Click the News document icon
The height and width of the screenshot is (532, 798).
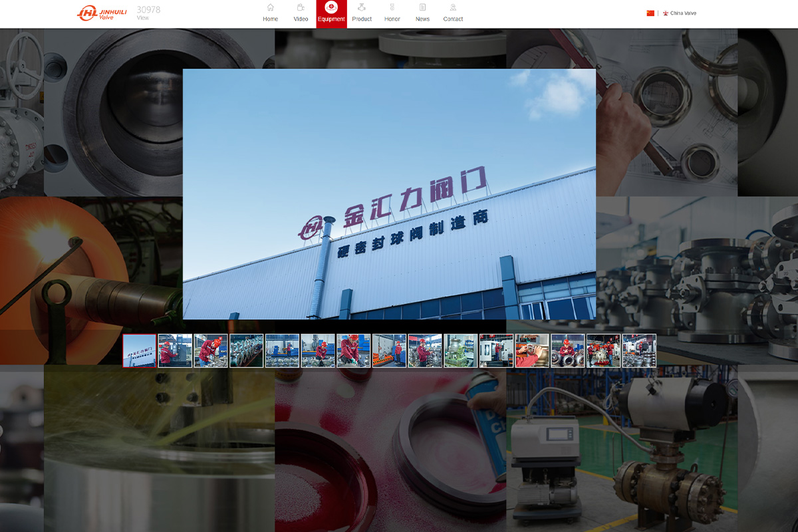(422, 8)
